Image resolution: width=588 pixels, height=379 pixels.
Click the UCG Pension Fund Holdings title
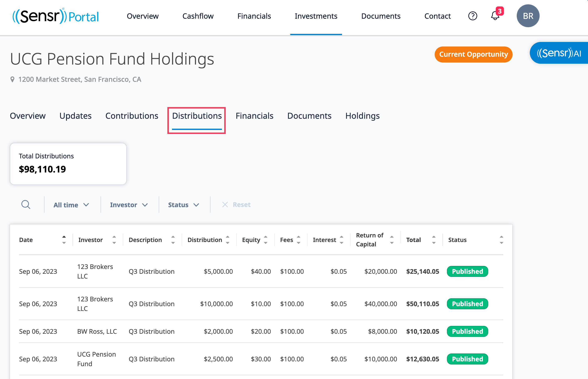click(x=112, y=59)
